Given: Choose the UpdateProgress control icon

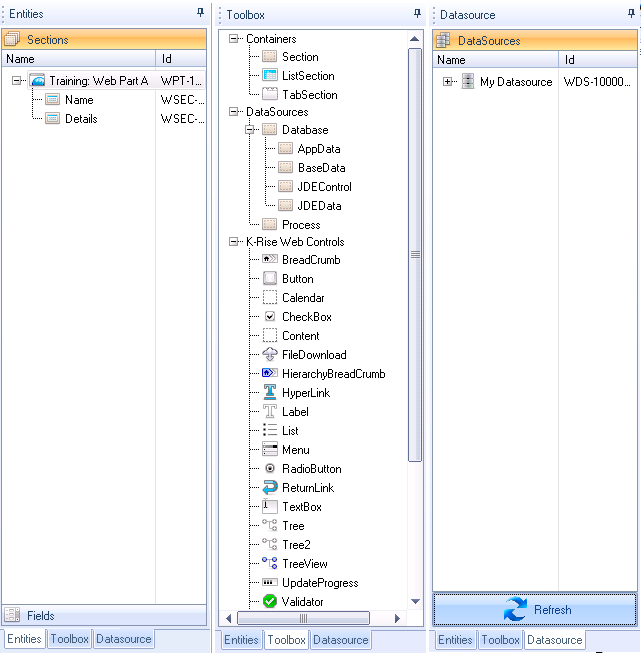Looking at the screenshot, I should tap(269, 582).
